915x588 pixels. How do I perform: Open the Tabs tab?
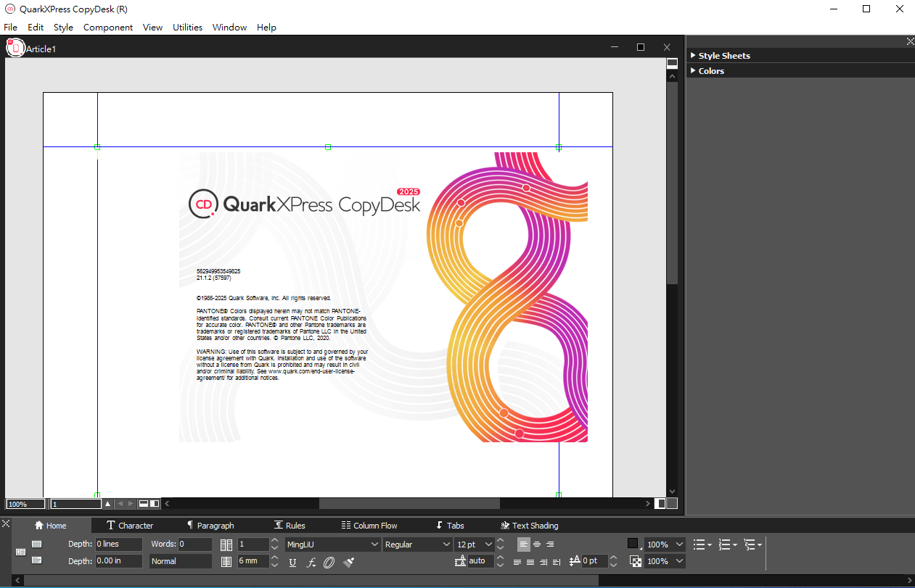pyautogui.click(x=450, y=526)
